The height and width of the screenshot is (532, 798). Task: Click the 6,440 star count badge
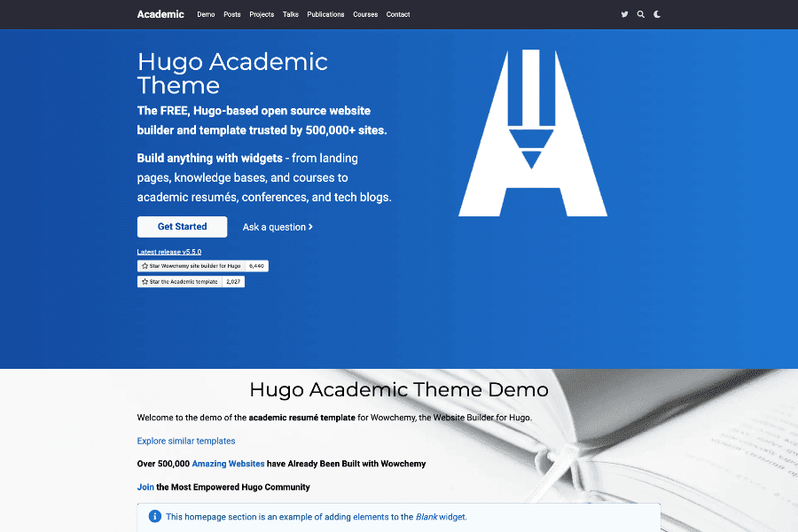pyautogui.click(x=257, y=266)
